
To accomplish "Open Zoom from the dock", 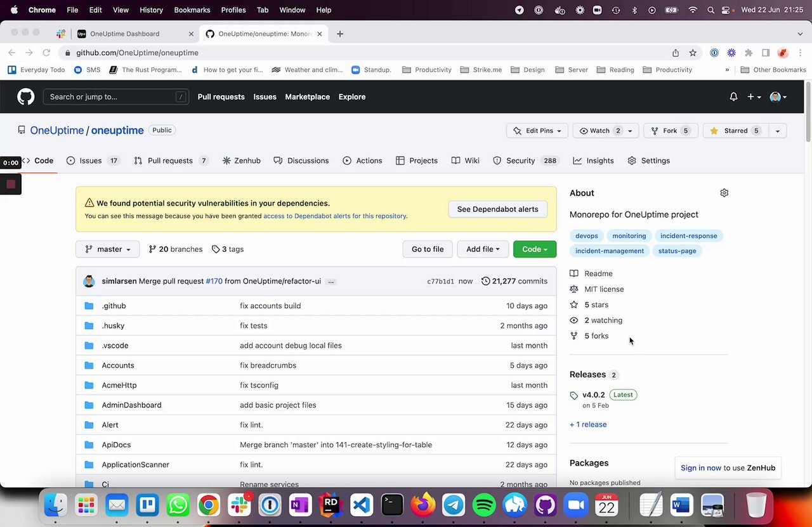I will pyautogui.click(x=576, y=505).
